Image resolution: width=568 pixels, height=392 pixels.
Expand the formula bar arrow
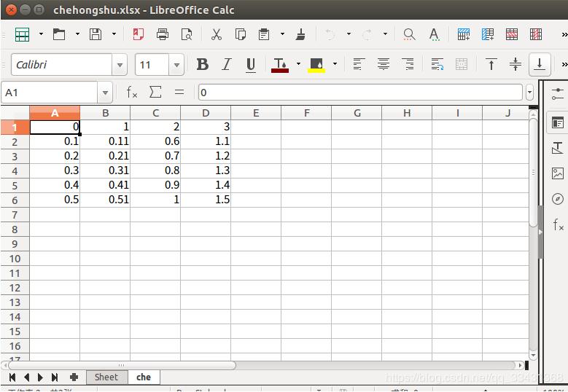pyautogui.click(x=529, y=93)
